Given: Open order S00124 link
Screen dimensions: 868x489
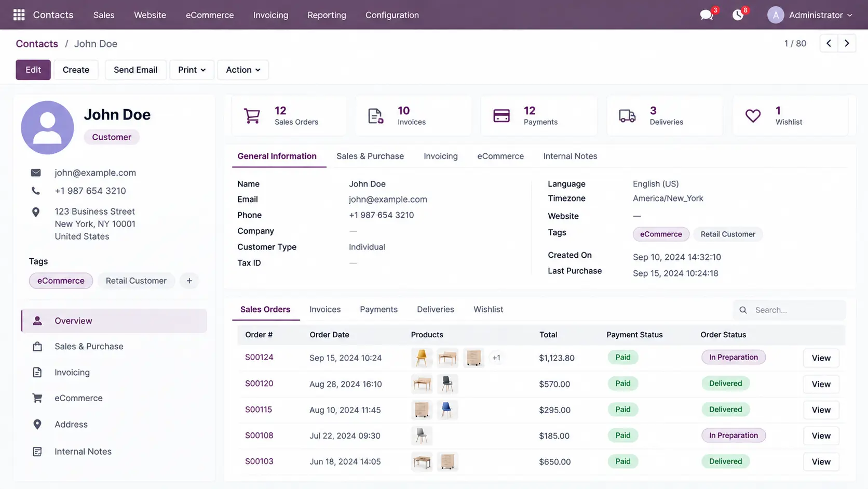Looking at the screenshot, I should coord(259,358).
